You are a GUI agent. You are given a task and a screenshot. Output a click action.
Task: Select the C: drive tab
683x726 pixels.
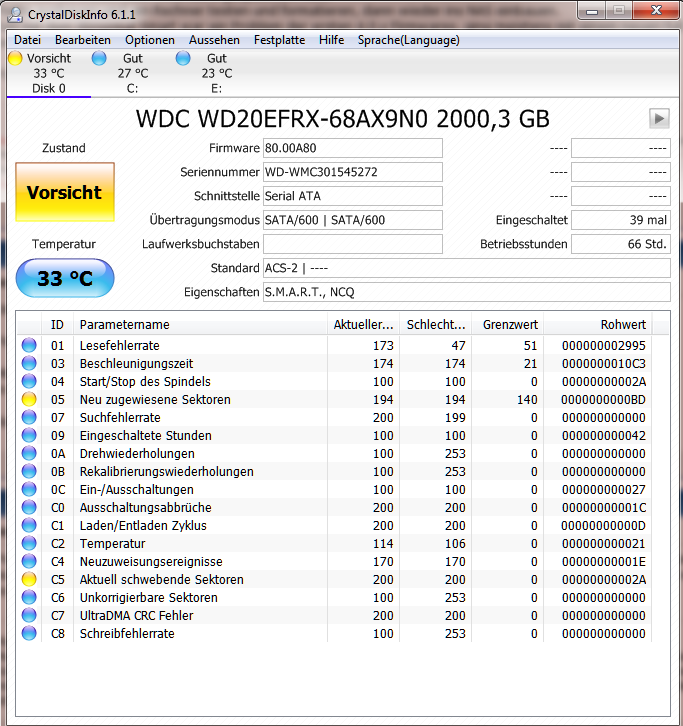(133, 73)
